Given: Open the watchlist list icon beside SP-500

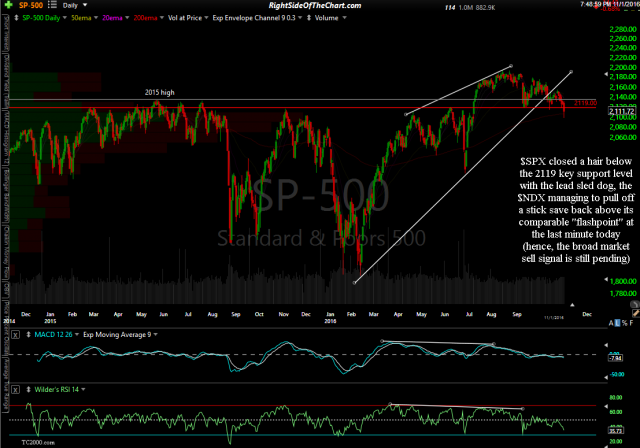Looking at the screenshot, I should pyautogui.click(x=52, y=5).
